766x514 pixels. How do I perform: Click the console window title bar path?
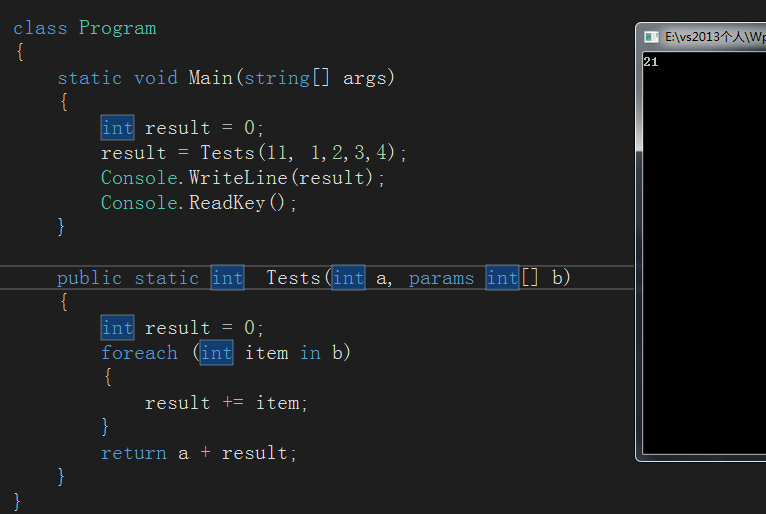(x=714, y=36)
